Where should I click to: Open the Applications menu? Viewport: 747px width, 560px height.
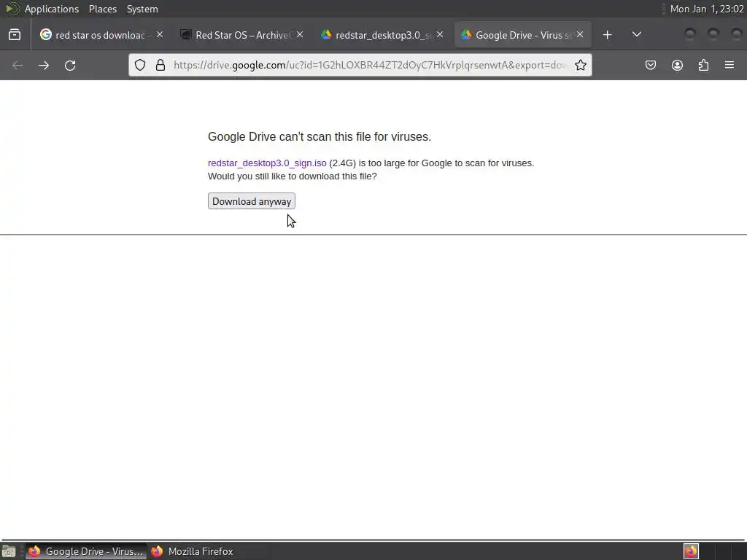[x=52, y=9]
